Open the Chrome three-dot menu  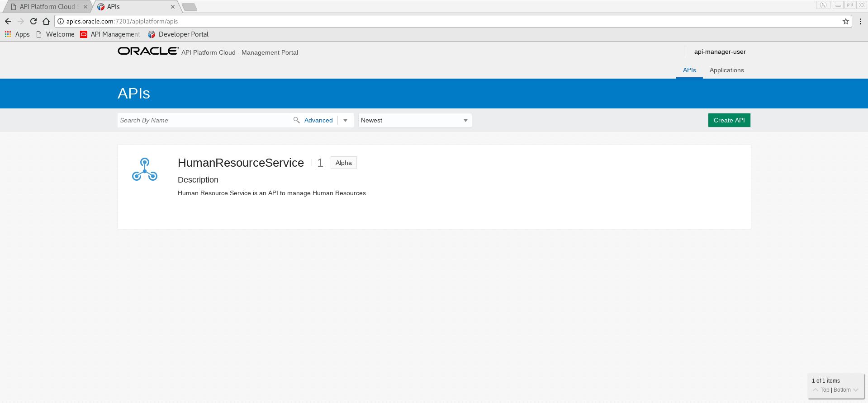pos(860,21)
